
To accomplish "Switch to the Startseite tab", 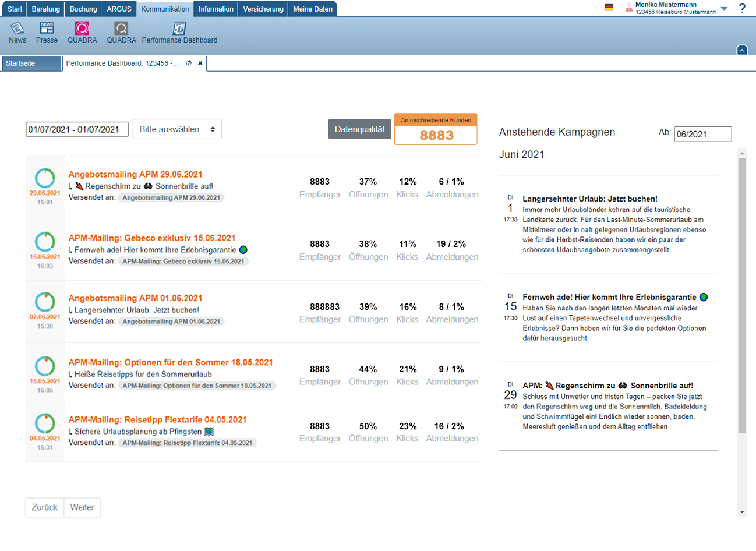I will click(31, 63).
